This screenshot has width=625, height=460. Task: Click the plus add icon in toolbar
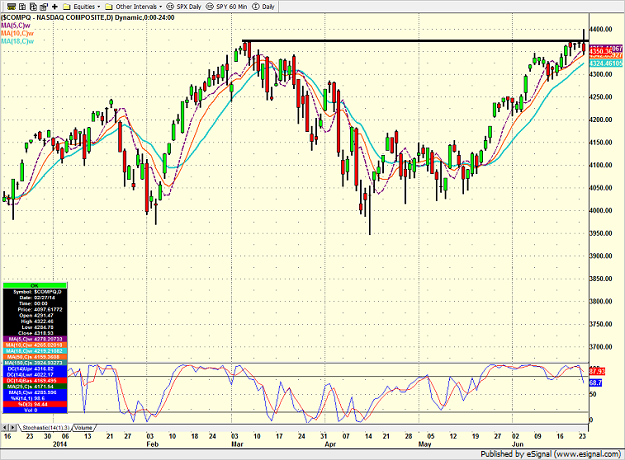click(55, 6)
